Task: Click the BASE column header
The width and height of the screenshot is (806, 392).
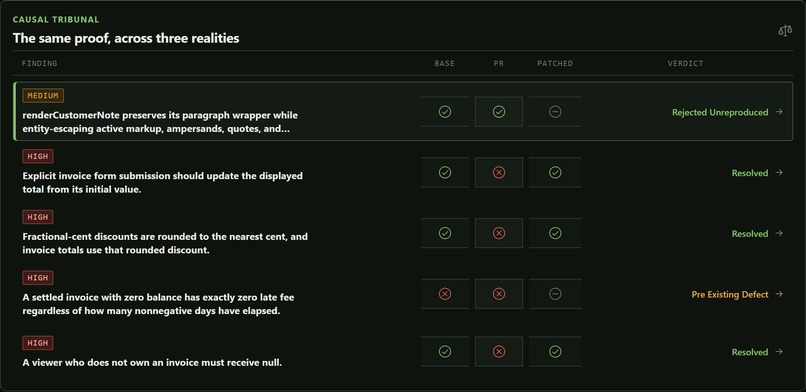Action: click(x=445, y=63)
